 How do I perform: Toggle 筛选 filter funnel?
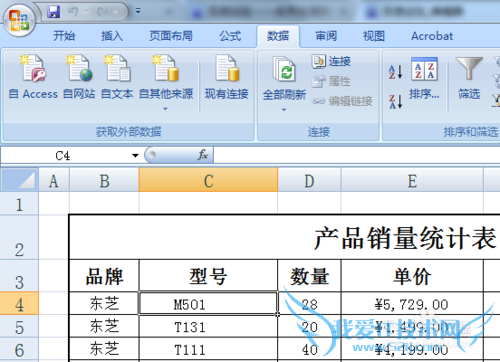click(x=469, y=79)
